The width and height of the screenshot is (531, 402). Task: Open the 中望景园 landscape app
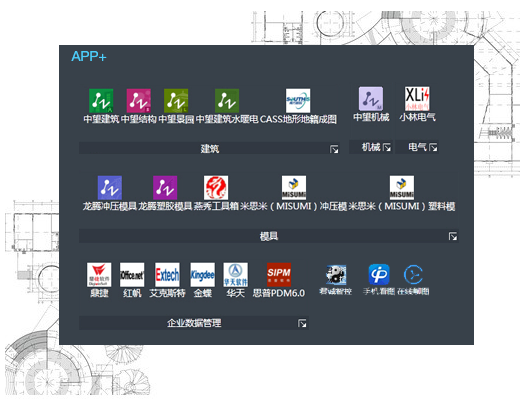[x=176, y=101]
